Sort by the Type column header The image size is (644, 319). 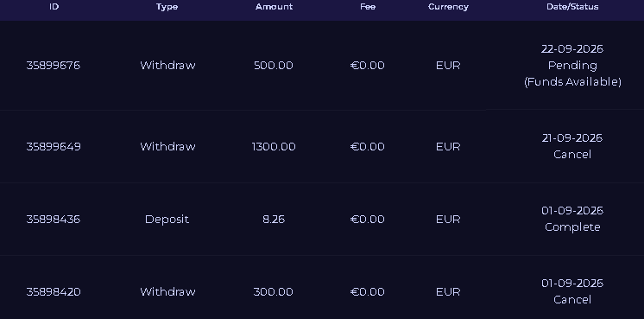click(167, 7)
